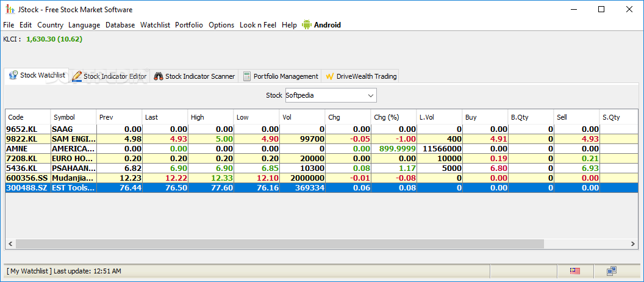The height and width of the screenshot is (282, 644).
Task: Sort by the Sell column header
Action: point(577,117)
